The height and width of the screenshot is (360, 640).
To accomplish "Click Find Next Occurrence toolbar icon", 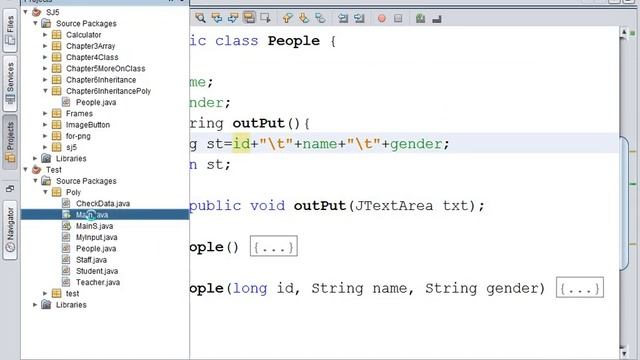I will (x=233, y=18).
